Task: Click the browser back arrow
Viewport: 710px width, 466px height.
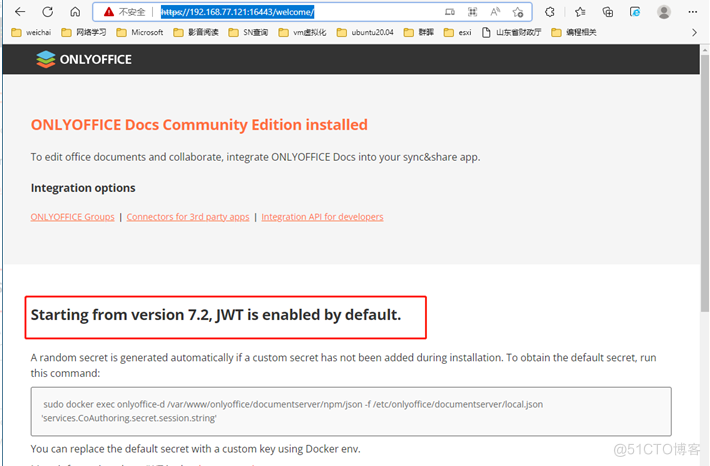Action: point(20,12)
